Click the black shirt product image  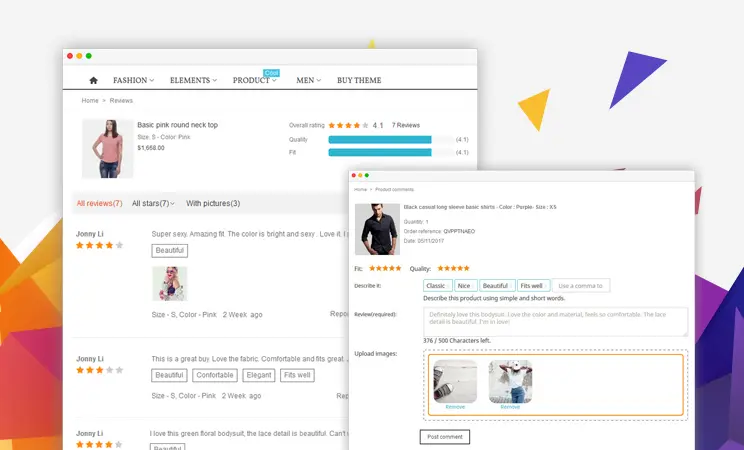[376, 228]
